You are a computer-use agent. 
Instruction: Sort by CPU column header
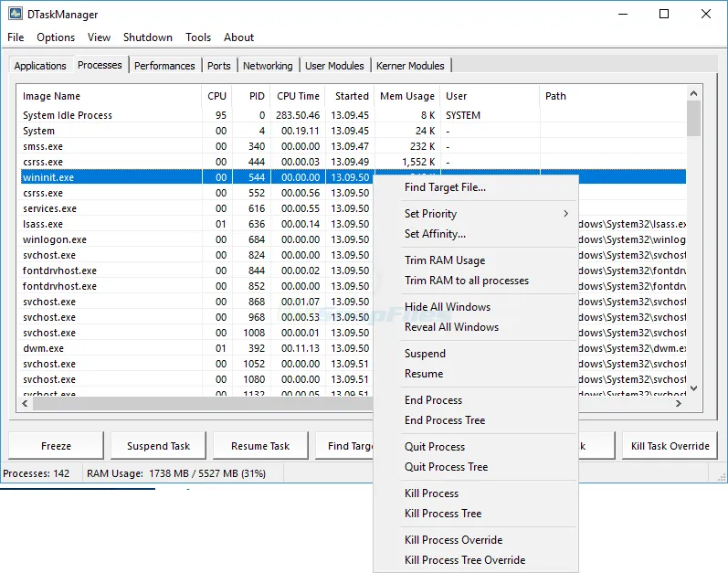216,96
